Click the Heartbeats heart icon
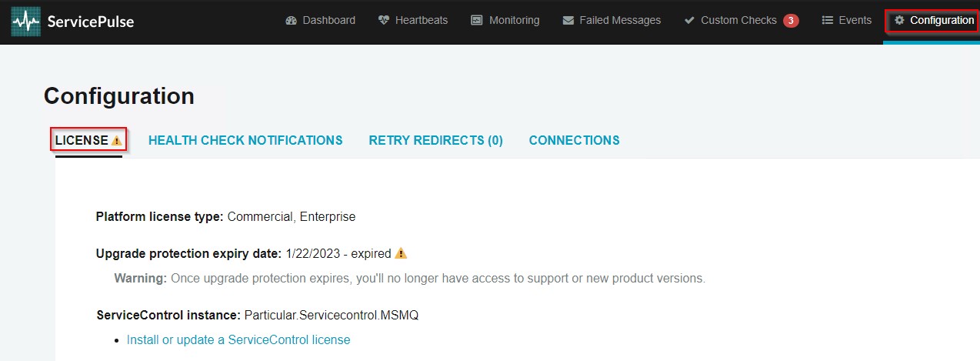This screenshot has height=361, width=980. pyautogui.click(x=384, y=21)
